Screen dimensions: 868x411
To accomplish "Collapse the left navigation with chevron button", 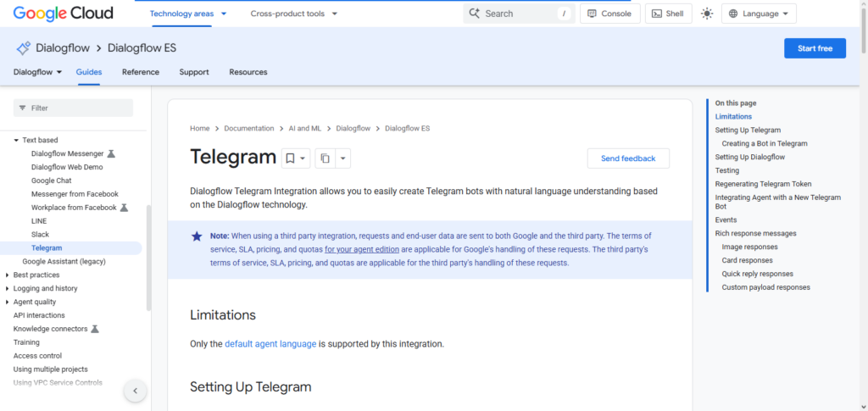I will [x=135, y=391].
